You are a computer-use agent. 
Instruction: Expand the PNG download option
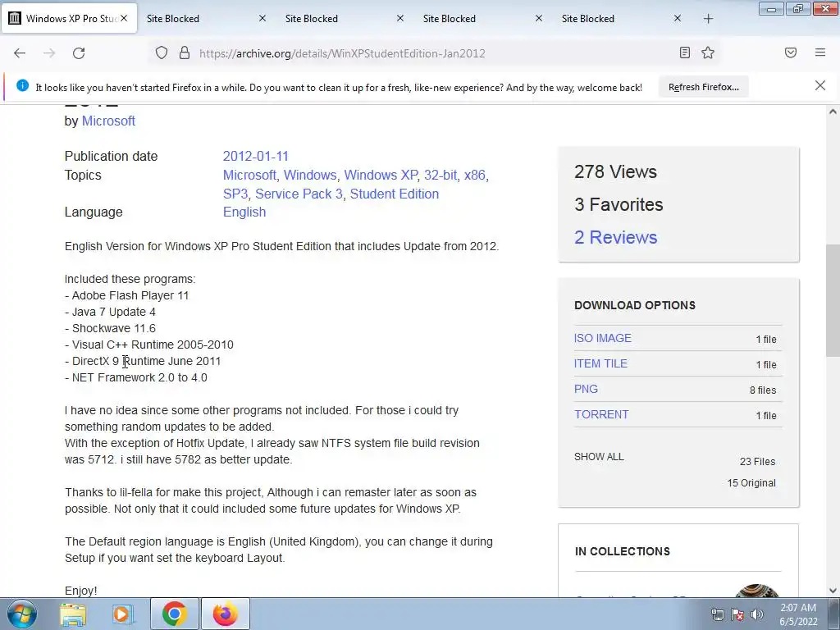point(586,389)
